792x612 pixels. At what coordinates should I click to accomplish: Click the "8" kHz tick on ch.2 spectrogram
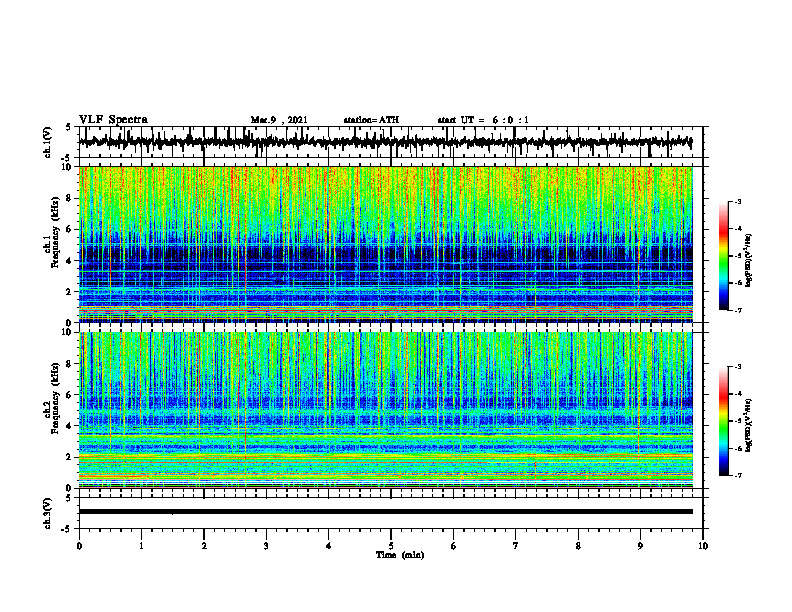[x=69, y=364]
